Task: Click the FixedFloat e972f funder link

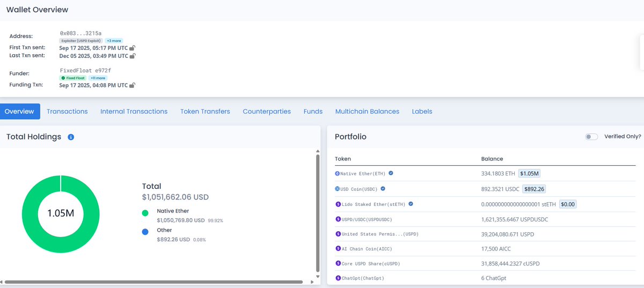Action: pyautogui.click(x=85, y=70)
